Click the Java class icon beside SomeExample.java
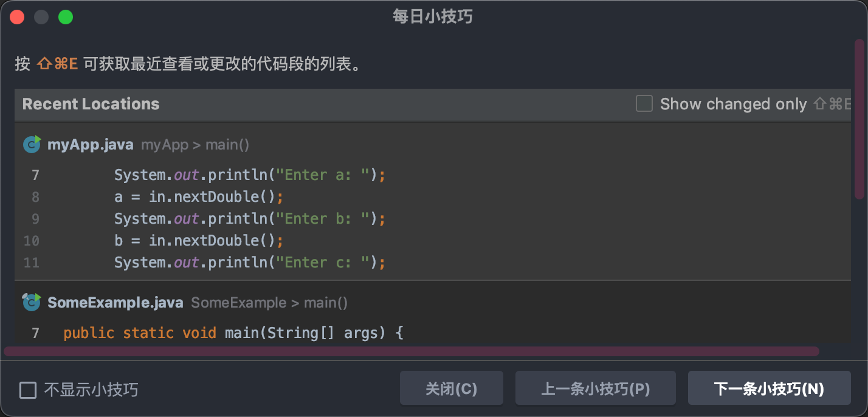 click(x=31, y=302)
